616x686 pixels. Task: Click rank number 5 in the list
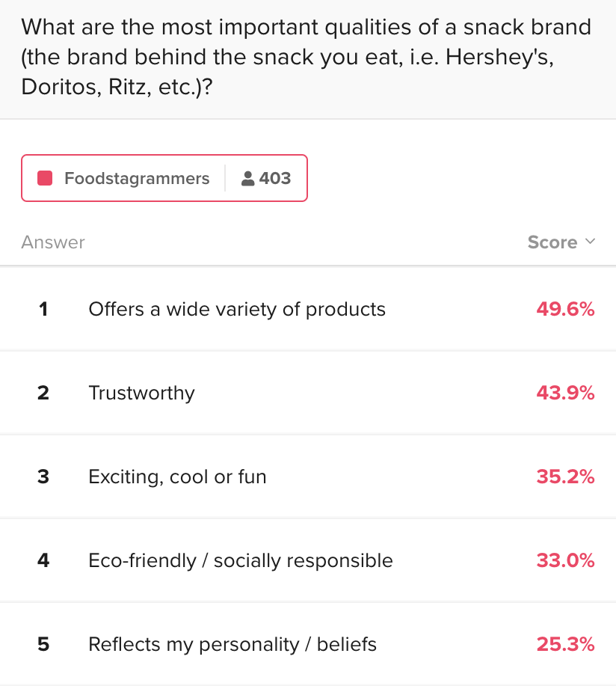coord(43,644)
